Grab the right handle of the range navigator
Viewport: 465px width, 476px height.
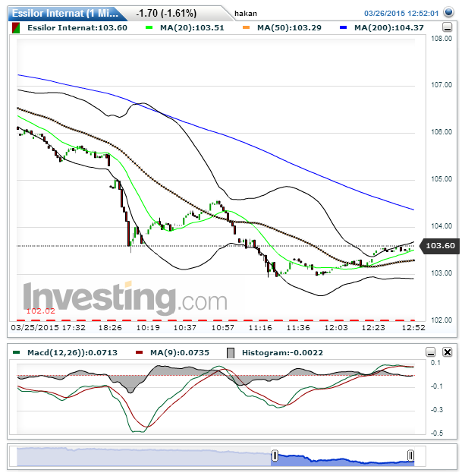[410, 456]
